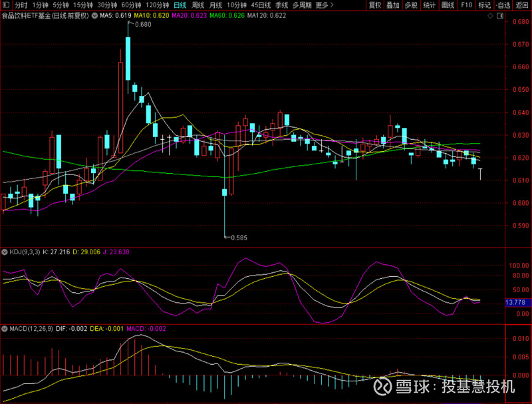The height and width of the screenshot is (404, 532).
Task: Click the icon left of 分时
Action: [5, 5]
